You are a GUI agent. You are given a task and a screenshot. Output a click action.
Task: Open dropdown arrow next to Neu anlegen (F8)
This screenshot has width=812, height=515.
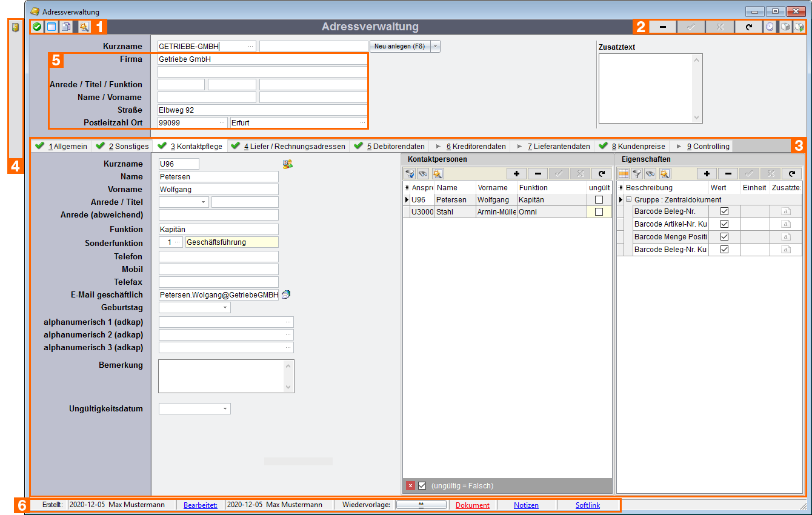[x=435, y=47]
